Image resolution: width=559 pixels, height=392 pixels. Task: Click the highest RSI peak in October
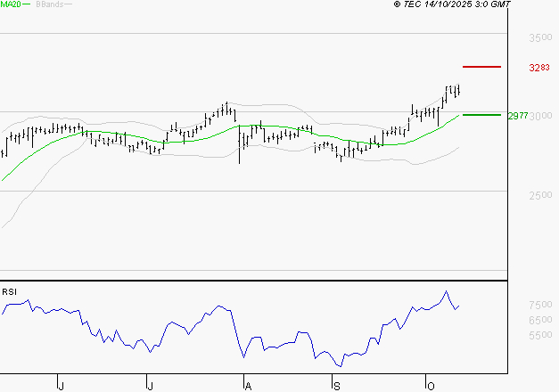[x=446, y=291]
